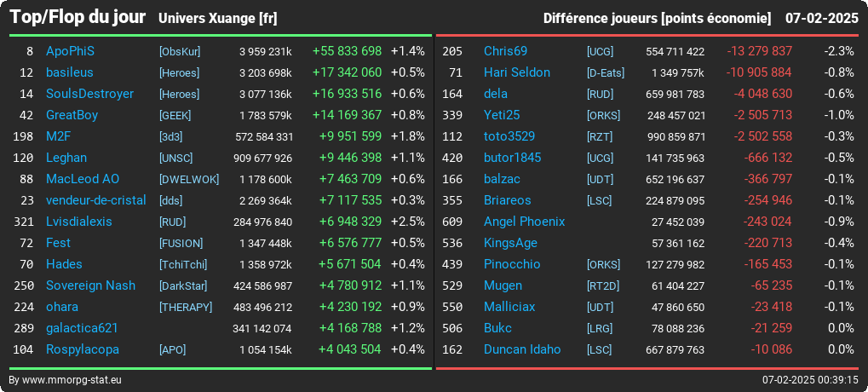The width and height of the screenshot is (868, 392).
Task: Select the [GEEK] alliance tag
Action: (175, 115)
